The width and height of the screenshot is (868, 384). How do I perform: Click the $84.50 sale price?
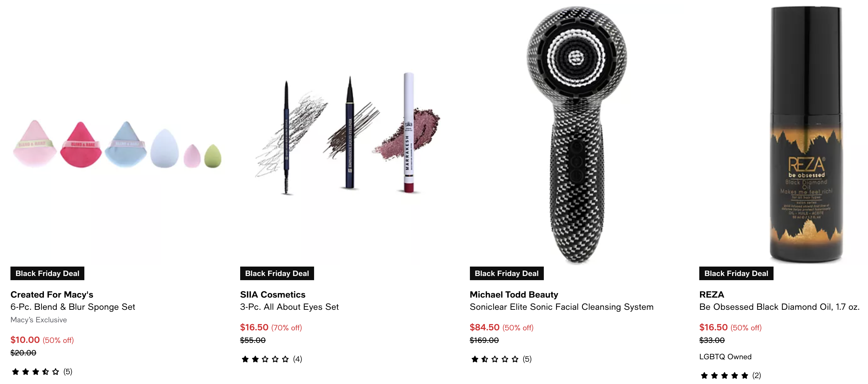pyautogui.click(x=485, y=327)
